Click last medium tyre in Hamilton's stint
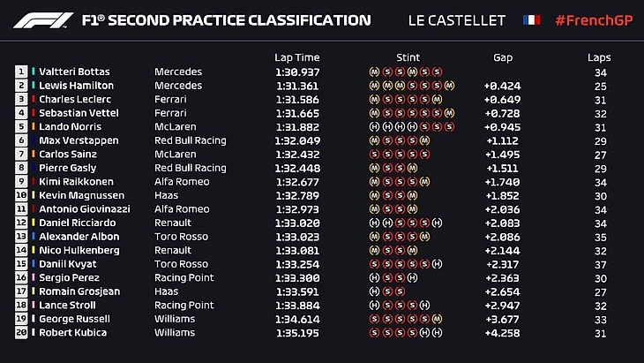Image resolution: width=644 pixels, height=363 pixels. [448, 86]
